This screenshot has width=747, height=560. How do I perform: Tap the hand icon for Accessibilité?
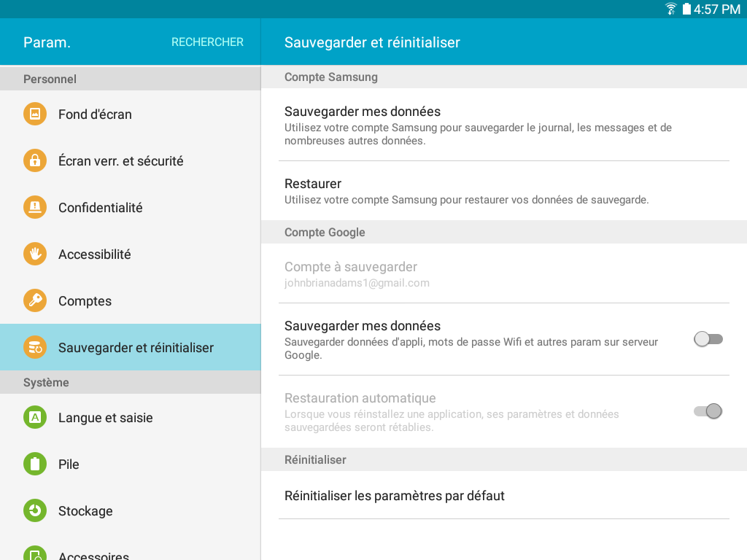click(35, 254)
